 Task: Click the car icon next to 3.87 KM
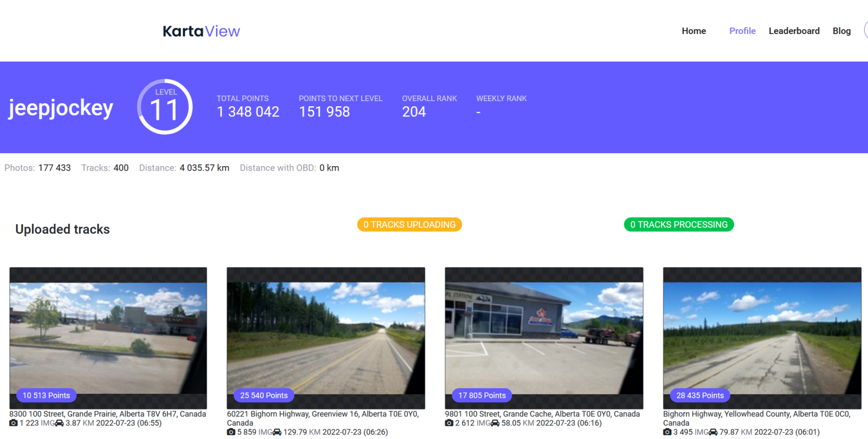point(59,423)
